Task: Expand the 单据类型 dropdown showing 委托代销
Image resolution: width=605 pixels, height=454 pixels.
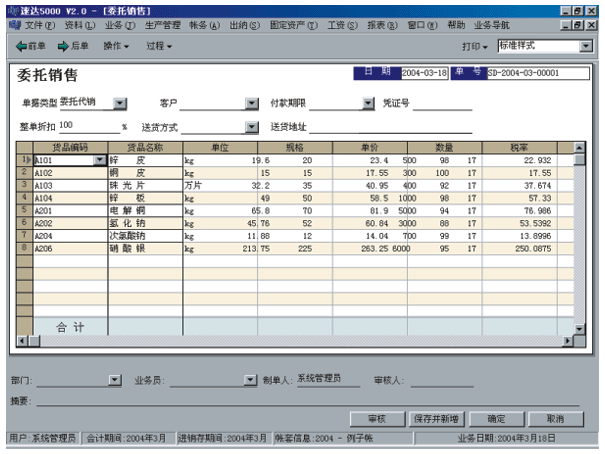Action: (x=120, y=102)
